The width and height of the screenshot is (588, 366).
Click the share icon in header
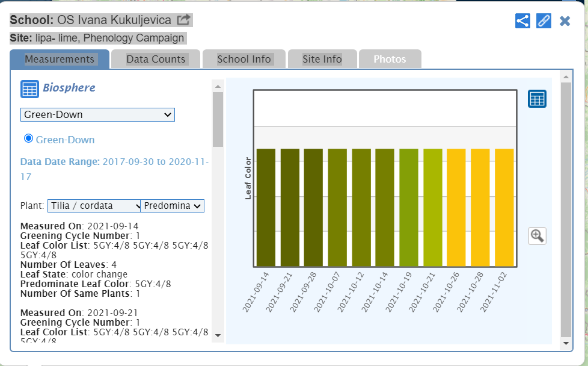pos(522,21)
